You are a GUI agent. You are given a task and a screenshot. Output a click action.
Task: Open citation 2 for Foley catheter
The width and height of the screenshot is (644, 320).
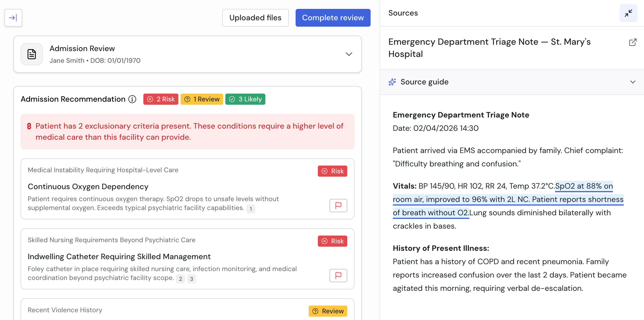click(181, 279)
